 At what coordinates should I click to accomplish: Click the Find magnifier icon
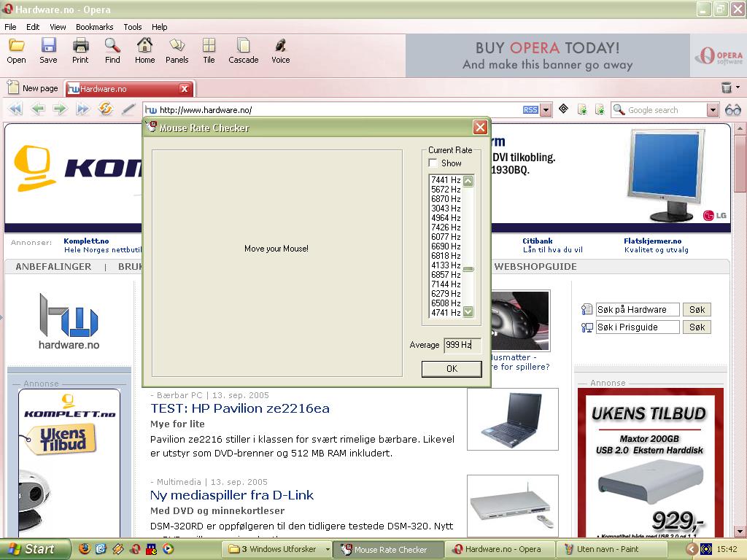point(112,50)
